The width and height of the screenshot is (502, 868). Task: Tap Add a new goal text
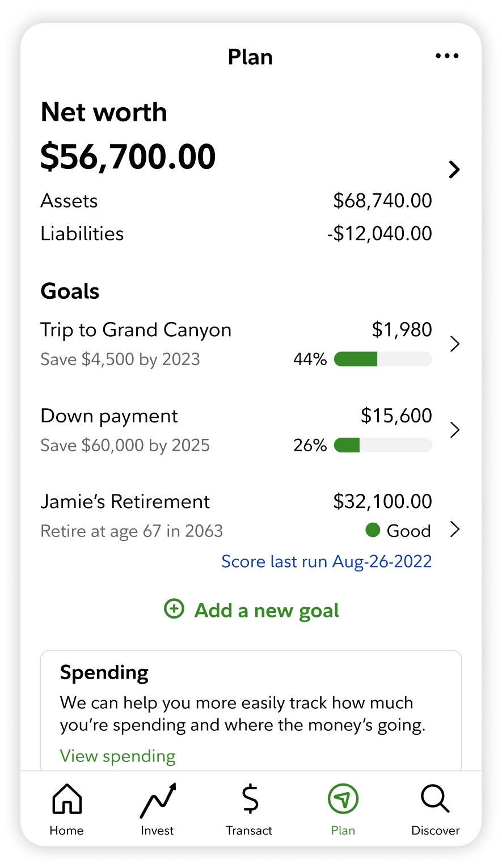(267, 611)
